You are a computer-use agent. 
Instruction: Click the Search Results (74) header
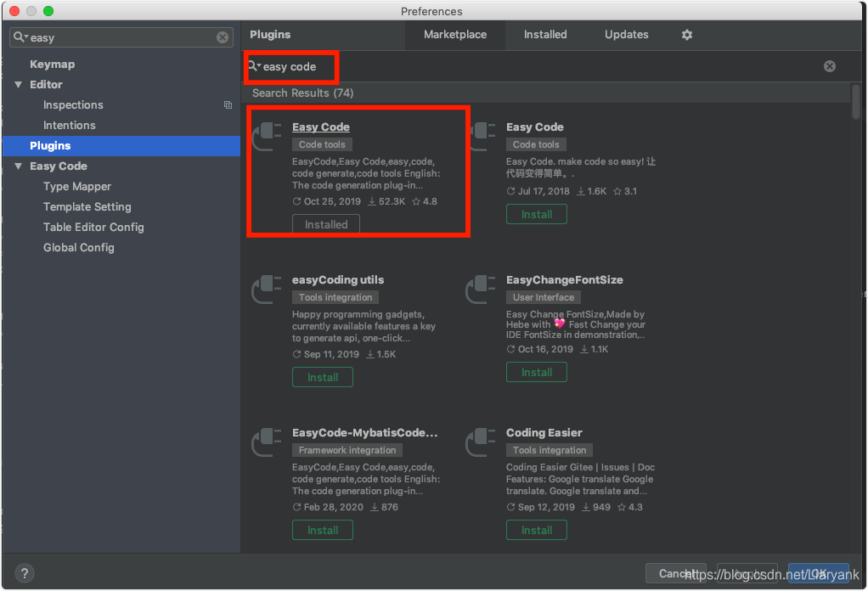click(x=303, y=93)
